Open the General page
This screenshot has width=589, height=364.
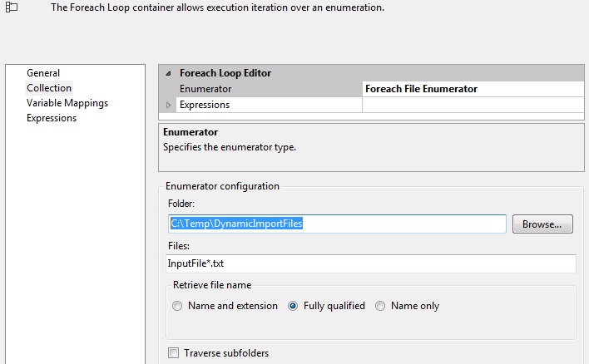coord(43,73)
